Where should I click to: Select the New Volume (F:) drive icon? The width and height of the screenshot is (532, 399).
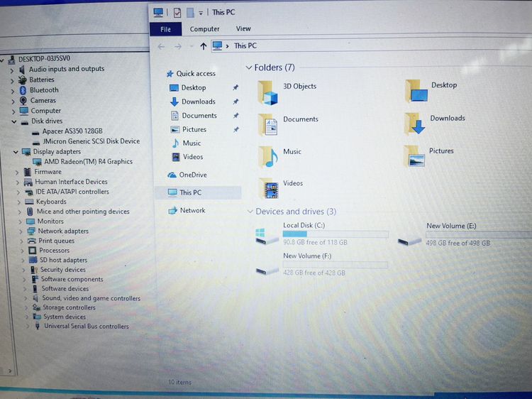[267, 270]
